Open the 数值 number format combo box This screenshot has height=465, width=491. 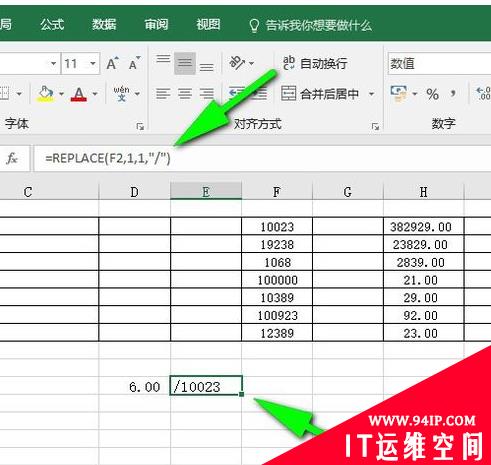tap(439, 63)
